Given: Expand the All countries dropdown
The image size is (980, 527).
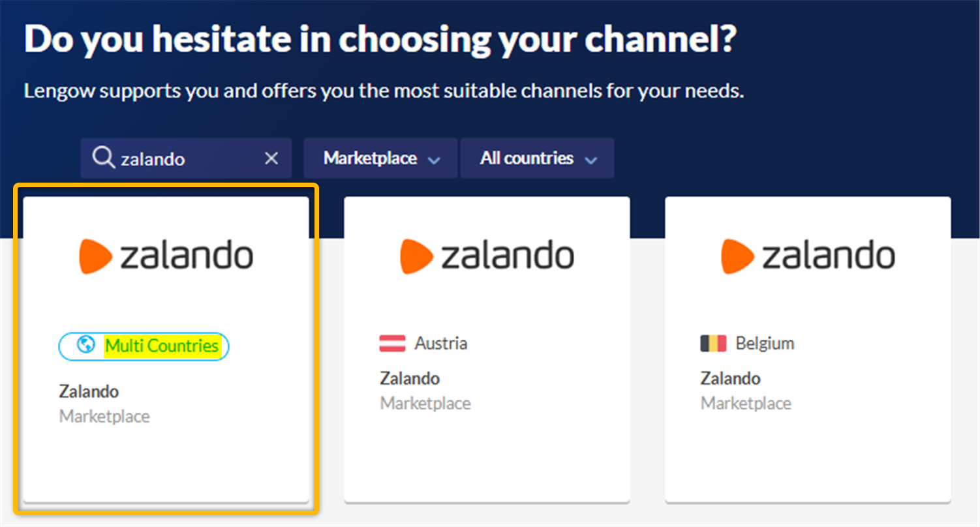Looking at the screenshot, I should [x=536, y=158].
